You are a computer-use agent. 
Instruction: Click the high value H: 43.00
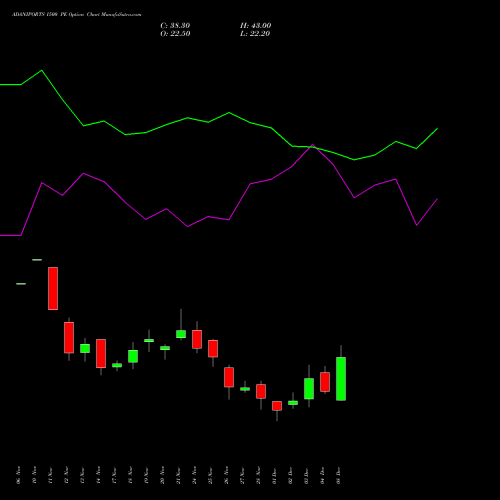click(255, 26)
